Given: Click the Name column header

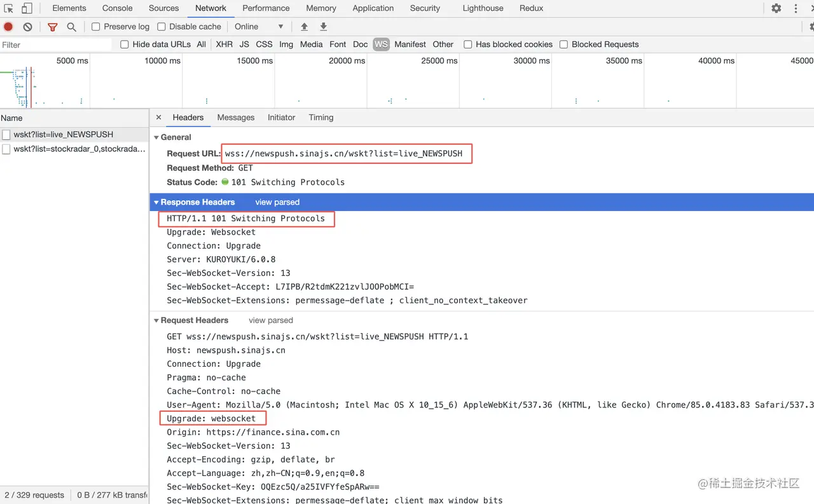Looking at the screenshot, I should 74,118.
